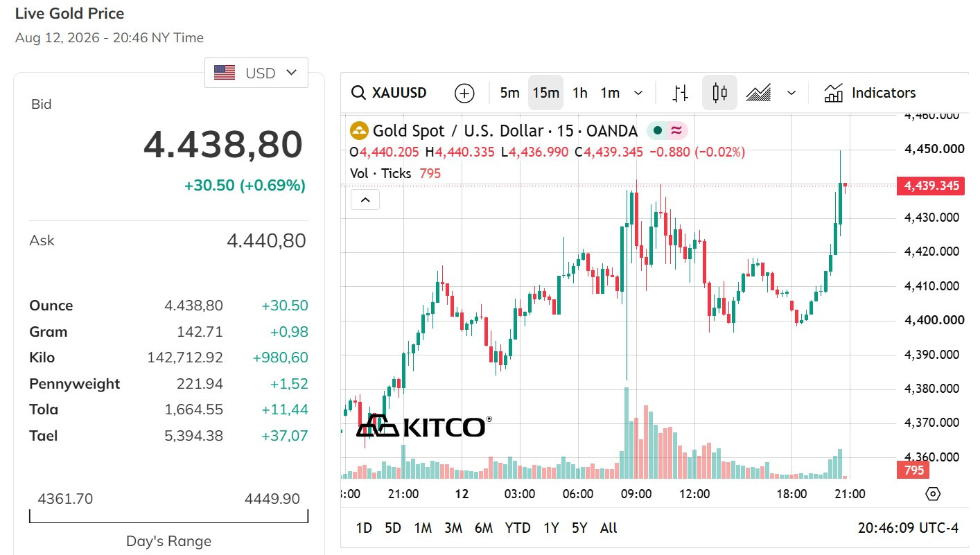Screen dimensions: 980x555
Task: Open the Indicators panel
Action: pos(870,93)
